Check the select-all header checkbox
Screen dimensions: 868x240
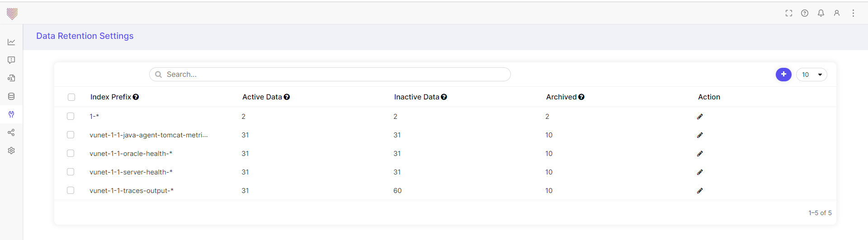click(x=71, y=97)
